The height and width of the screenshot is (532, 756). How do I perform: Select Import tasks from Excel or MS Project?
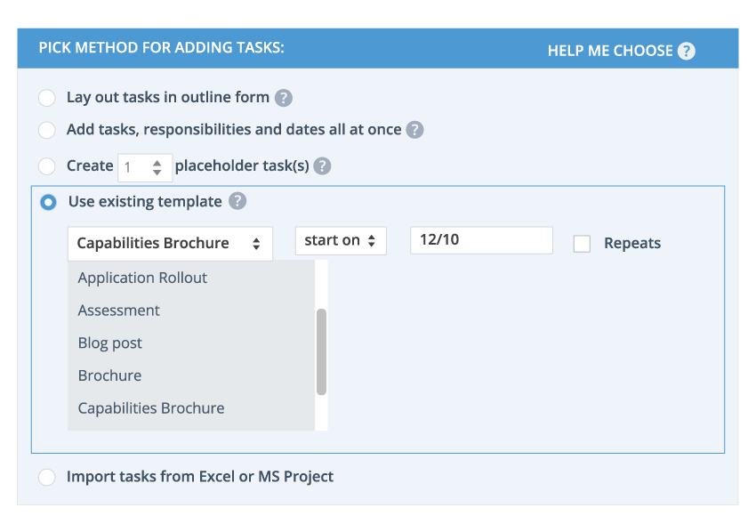click(x=47, y=478)
